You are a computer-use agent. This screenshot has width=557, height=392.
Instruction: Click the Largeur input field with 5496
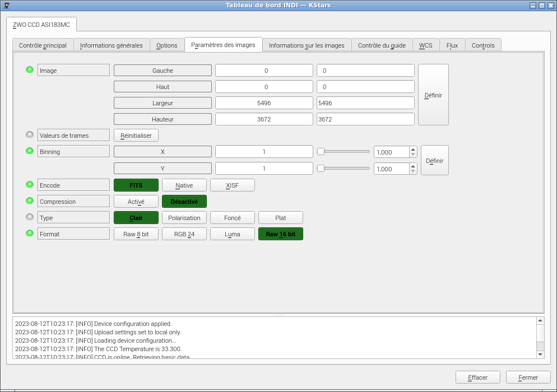pyautogui.click(x=365, y=103)
